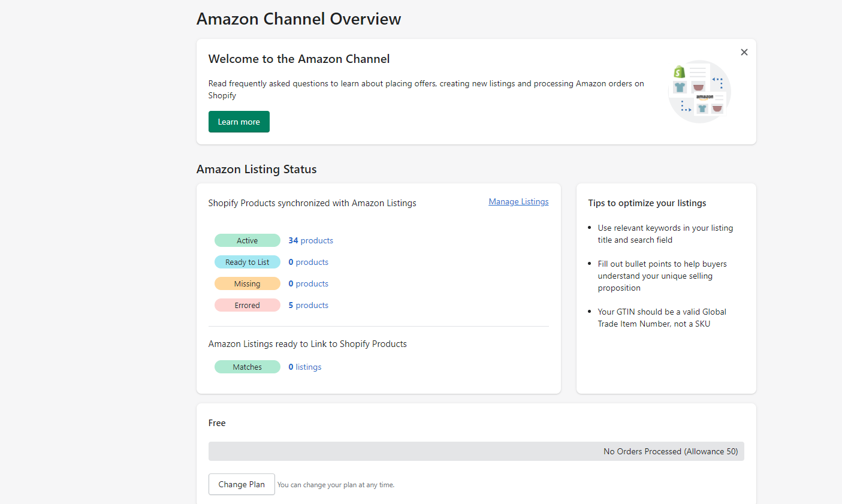Click the tip about bullet points
The height and width of the screenshot is (504, 842).
pos(662,276)
